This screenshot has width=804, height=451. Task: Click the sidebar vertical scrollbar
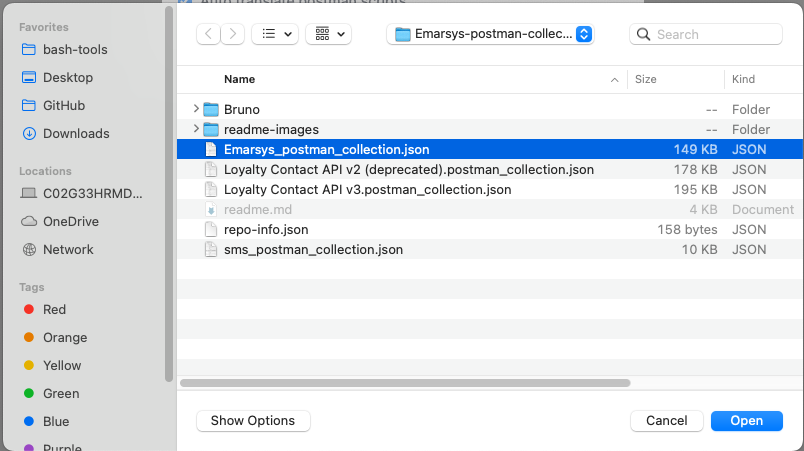[x=169, y=194]
